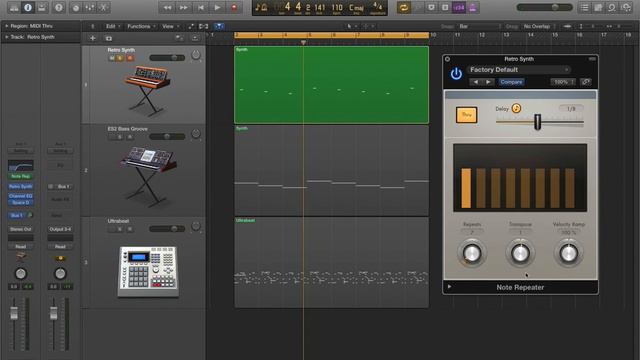Screen dimensions: 640x360
Task: Rewind the playhead
Action: [x=167, y=7]
